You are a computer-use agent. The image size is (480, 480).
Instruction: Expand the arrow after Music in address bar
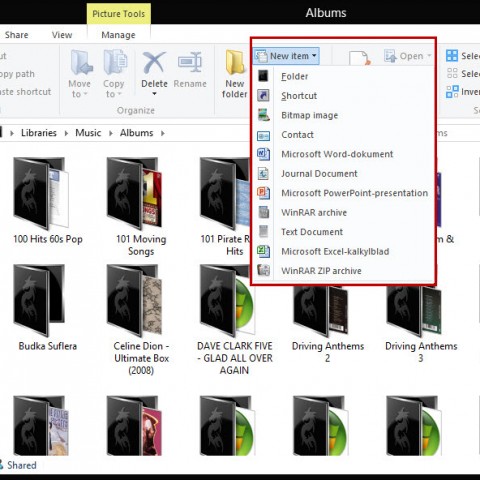111,133
